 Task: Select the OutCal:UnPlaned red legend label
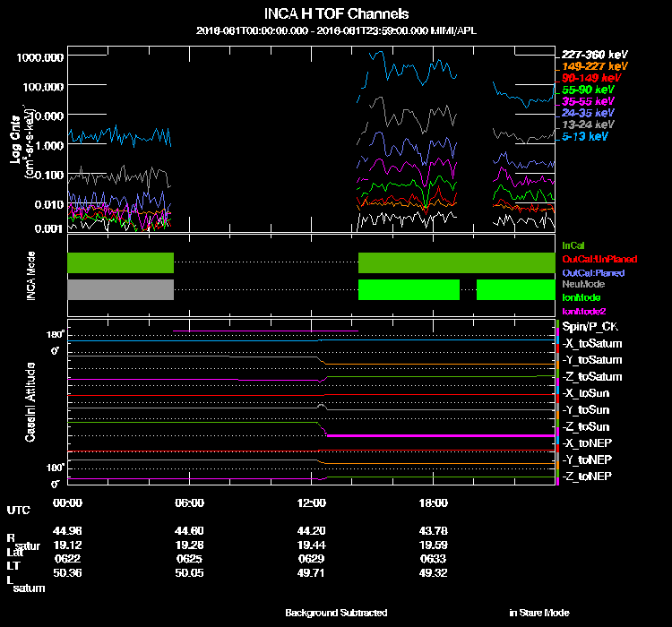tap(592, 259)
